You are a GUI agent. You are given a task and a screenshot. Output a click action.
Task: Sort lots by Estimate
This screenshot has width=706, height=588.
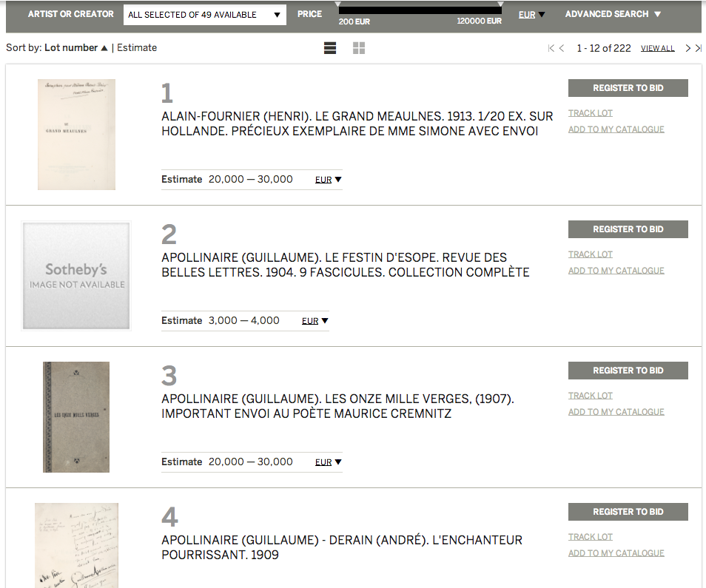137,47
